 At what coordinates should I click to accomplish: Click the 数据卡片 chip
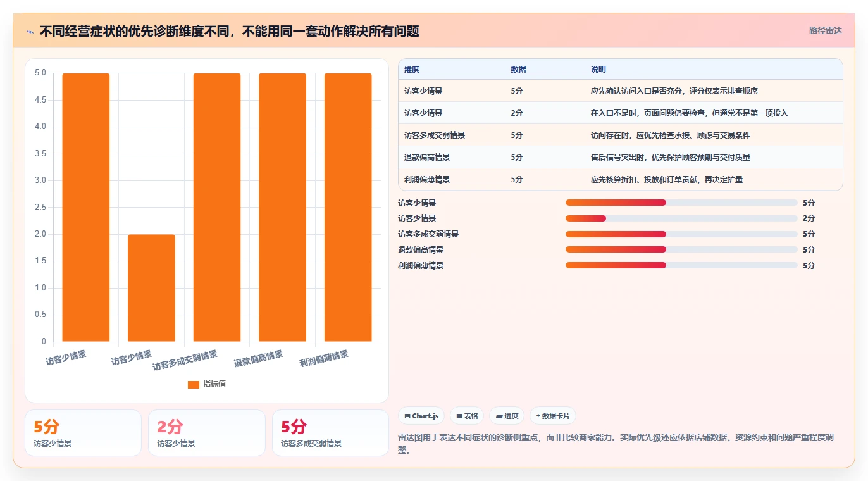[553, 416]
